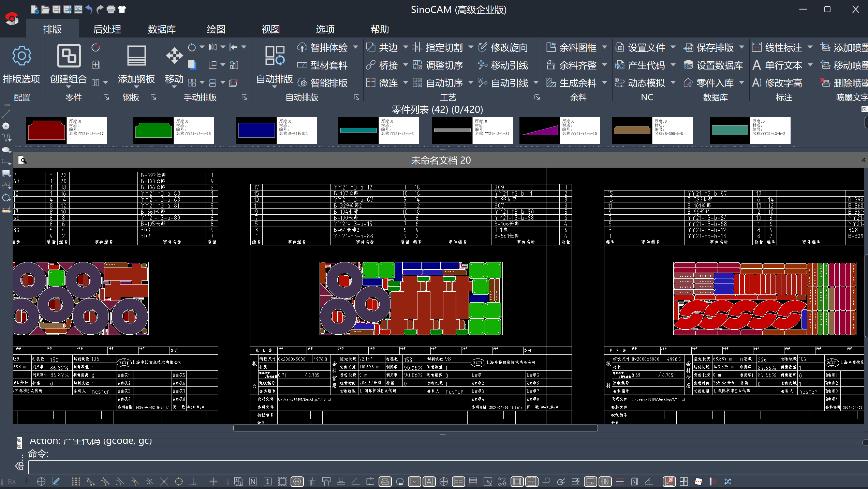The image size is (868, 489).
Task: Click the 产生代码 NC icon
Action: coord(619,65)
